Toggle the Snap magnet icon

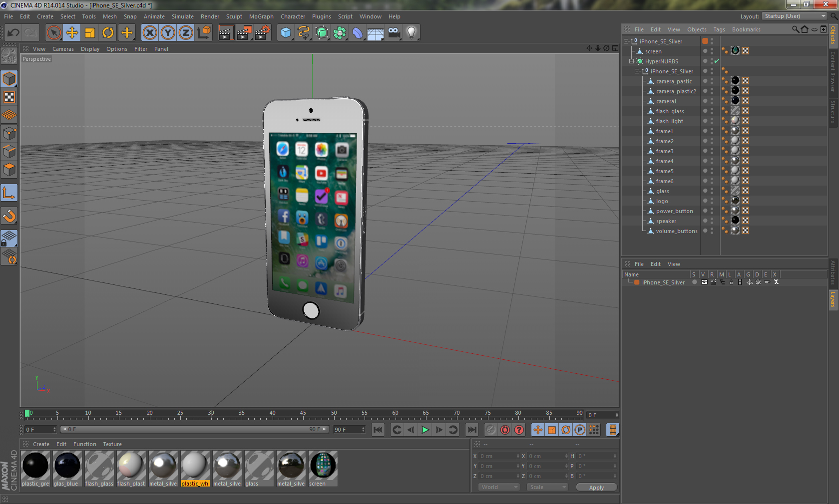point(9,216)
